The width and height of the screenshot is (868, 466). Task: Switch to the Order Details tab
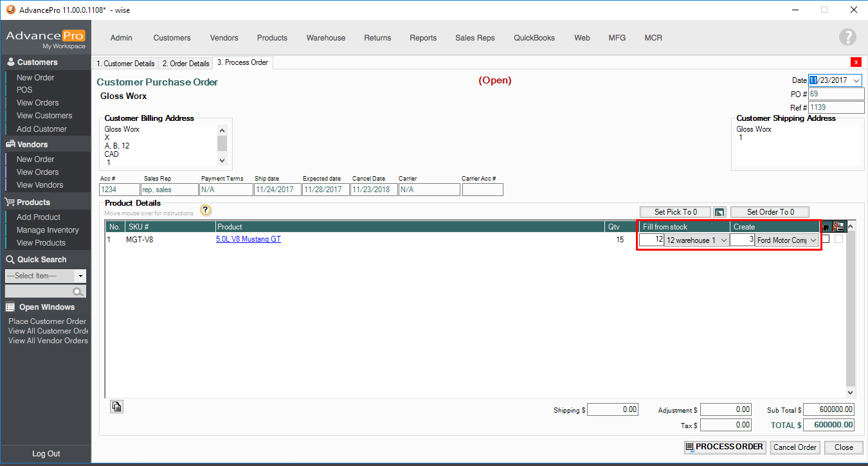[185, 64]
